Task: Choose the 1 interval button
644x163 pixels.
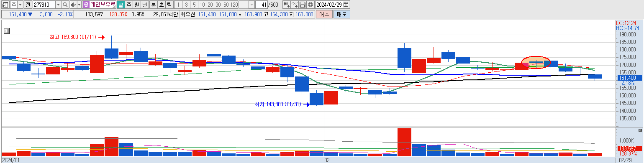Action: click(x=178, y=5)
